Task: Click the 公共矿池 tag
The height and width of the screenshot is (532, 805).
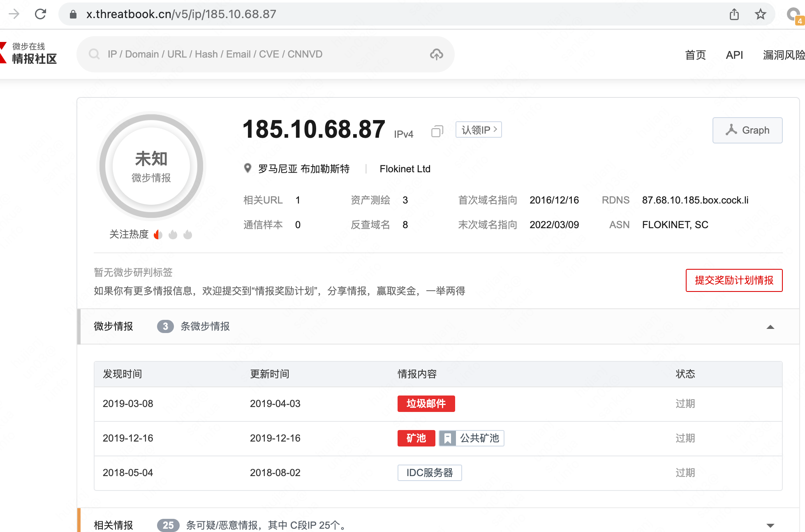Action: click(472, 438)
